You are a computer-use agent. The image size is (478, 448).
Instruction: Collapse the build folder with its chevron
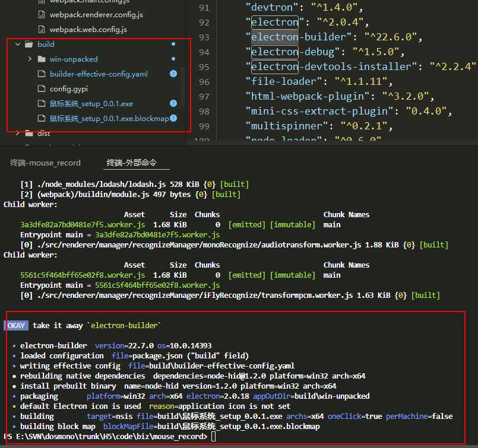[x=18, y=45]
